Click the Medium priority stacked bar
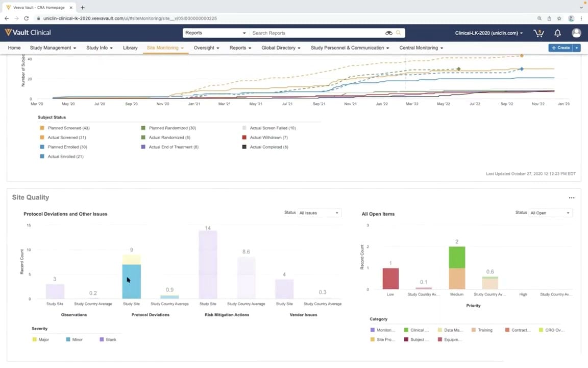Screen dimensions: 588x368 457,268
